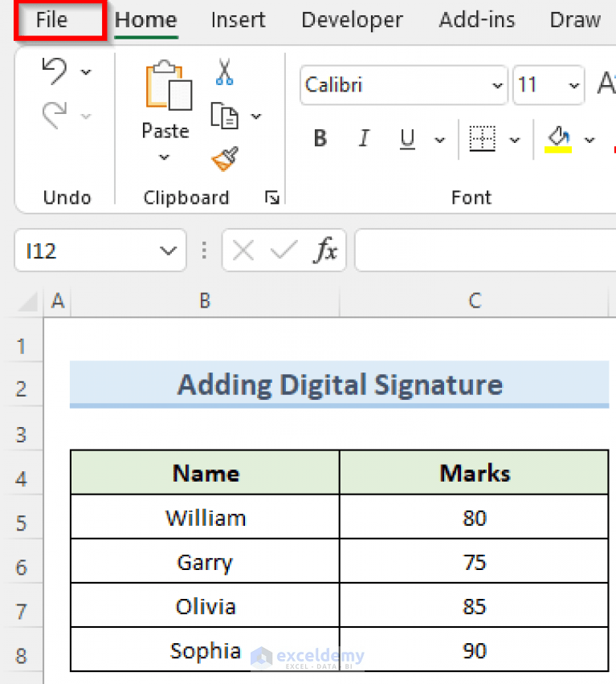Select the cell containing Garry
Screen dimensions: 616x684
coord(205,562)
